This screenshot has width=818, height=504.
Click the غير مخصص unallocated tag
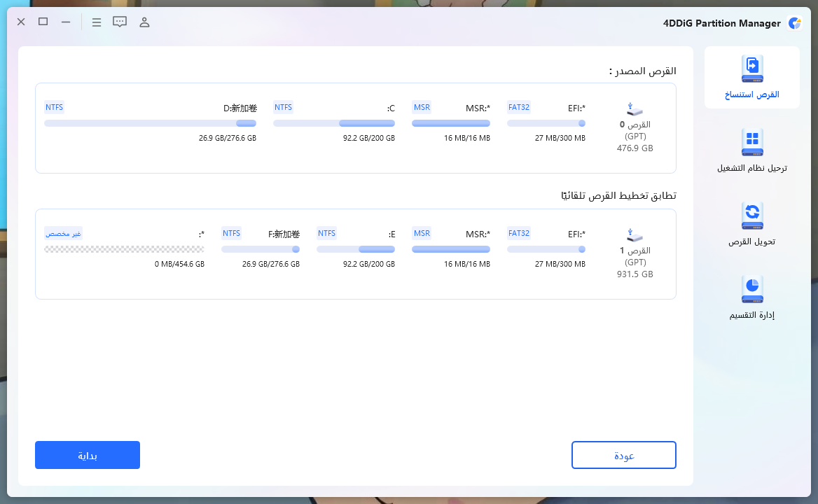tap(64, 234)
